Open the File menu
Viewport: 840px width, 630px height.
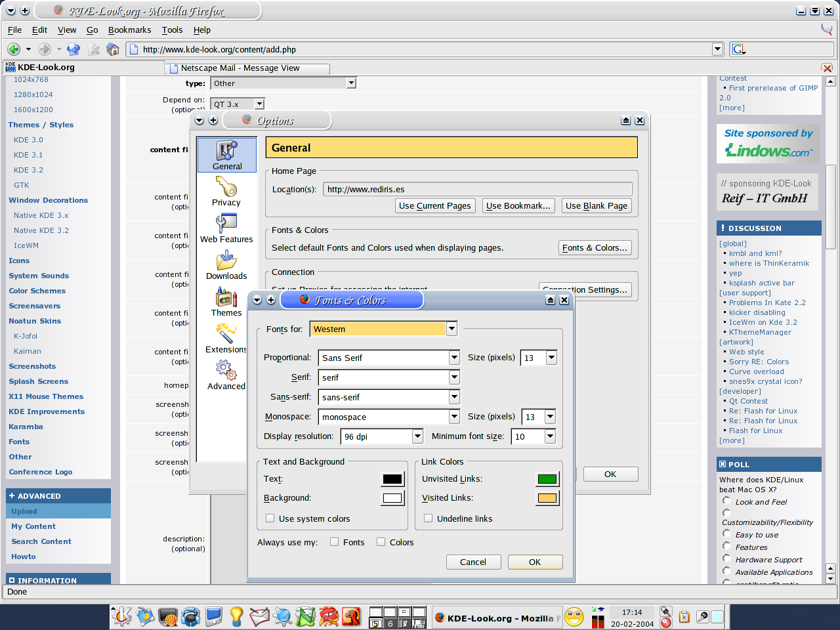pos(14,30)
